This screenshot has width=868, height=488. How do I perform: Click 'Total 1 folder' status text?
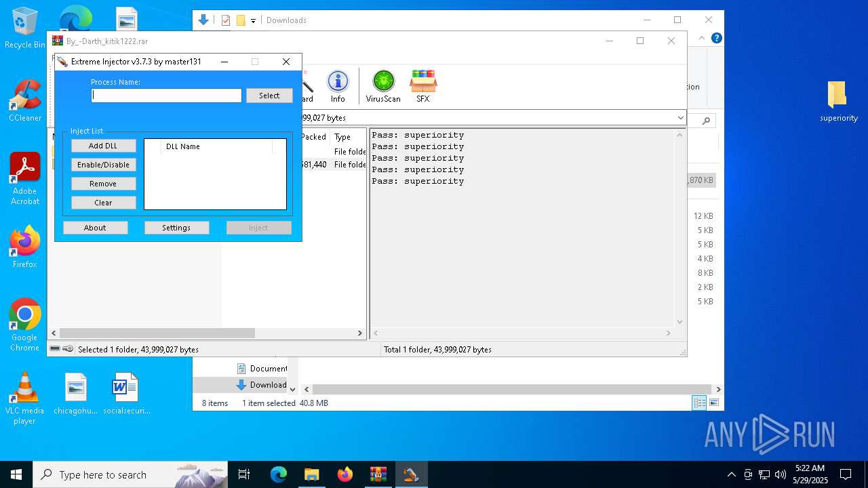[437, 350]
